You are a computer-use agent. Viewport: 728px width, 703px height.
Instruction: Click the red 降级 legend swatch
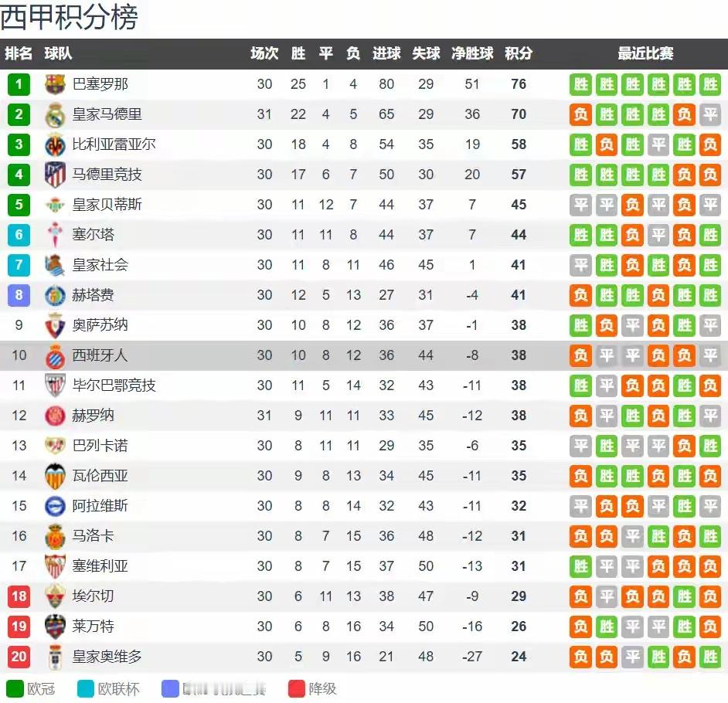tap(297, 688)
